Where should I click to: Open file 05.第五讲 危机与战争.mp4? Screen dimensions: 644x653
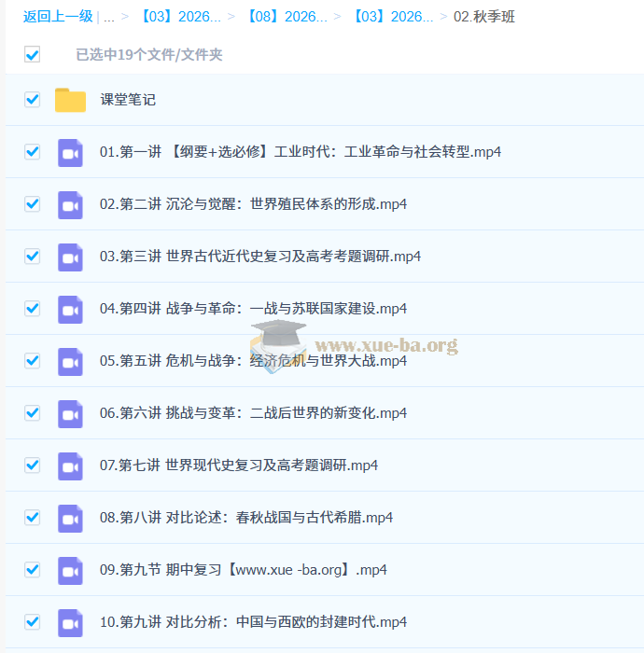tap(253, 361)
